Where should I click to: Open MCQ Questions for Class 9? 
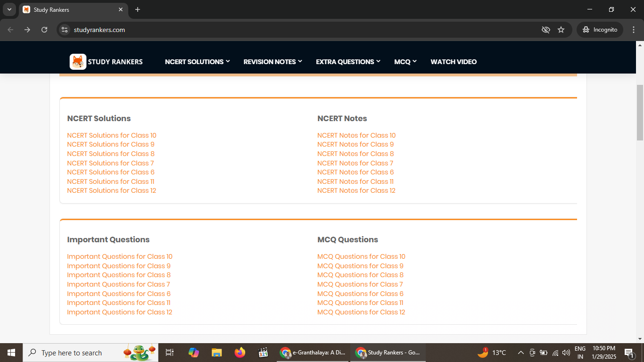pos(360,266)
